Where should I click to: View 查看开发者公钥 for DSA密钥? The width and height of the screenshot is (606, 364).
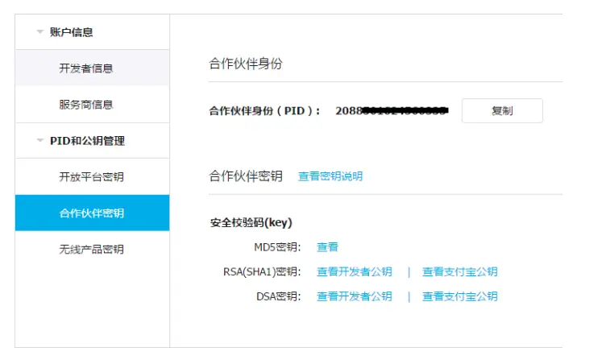pos(354,296)
